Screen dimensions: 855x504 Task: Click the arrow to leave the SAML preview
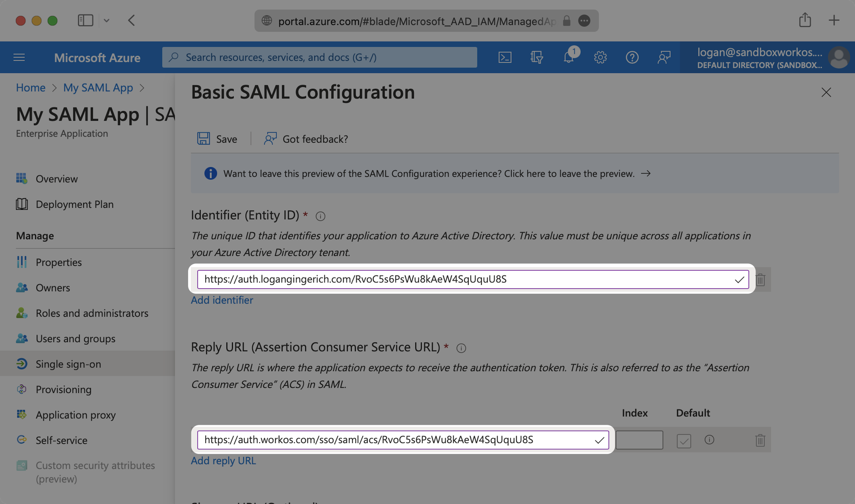646,174
